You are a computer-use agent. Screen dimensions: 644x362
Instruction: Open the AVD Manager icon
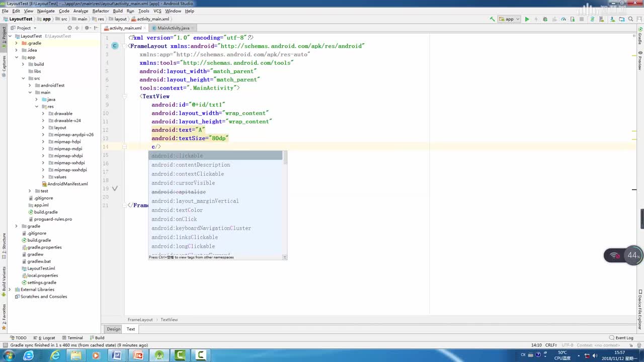pyautogui.click(x=602, y=19)
